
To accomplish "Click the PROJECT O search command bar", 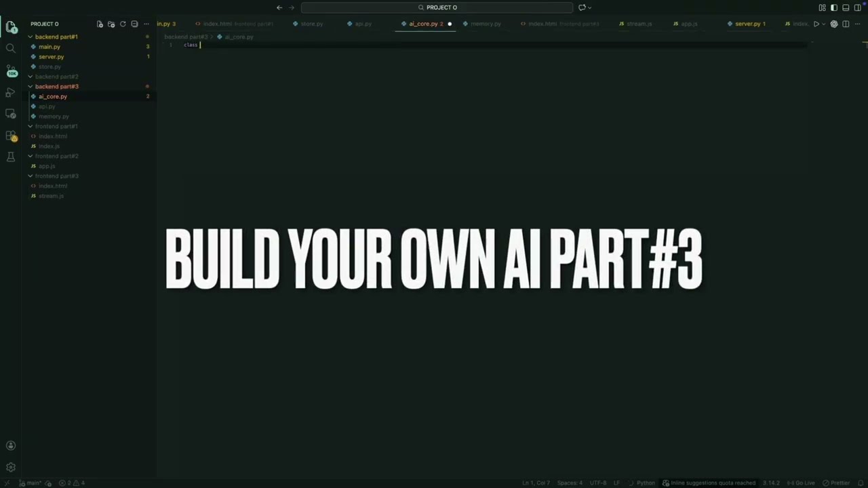I will click(437, 7).
